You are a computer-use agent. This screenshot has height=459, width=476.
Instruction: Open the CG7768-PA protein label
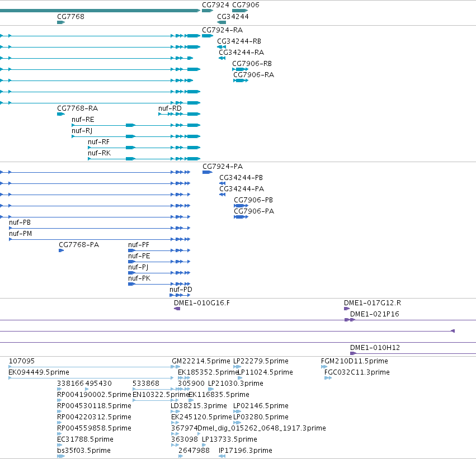pos(79,245)
